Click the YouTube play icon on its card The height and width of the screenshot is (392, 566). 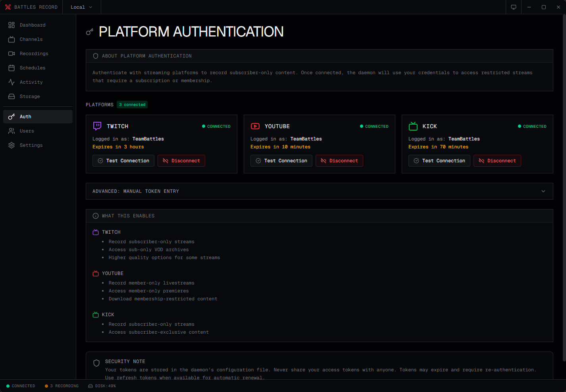click(255, 126)
